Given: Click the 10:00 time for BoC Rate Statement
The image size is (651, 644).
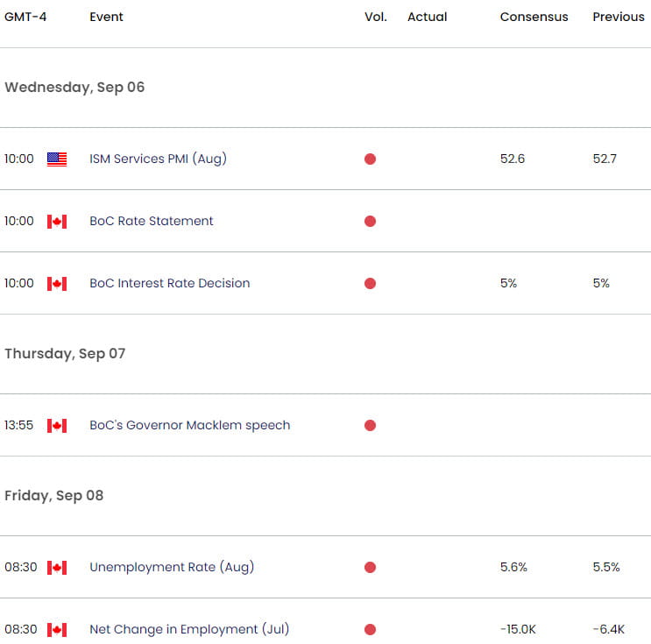Looking at the screenshot, I should [19, 221].
